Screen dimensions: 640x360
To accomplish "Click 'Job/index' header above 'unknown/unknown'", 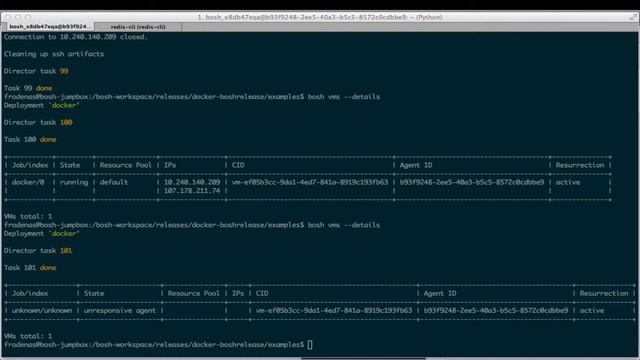I will [30, 293].
